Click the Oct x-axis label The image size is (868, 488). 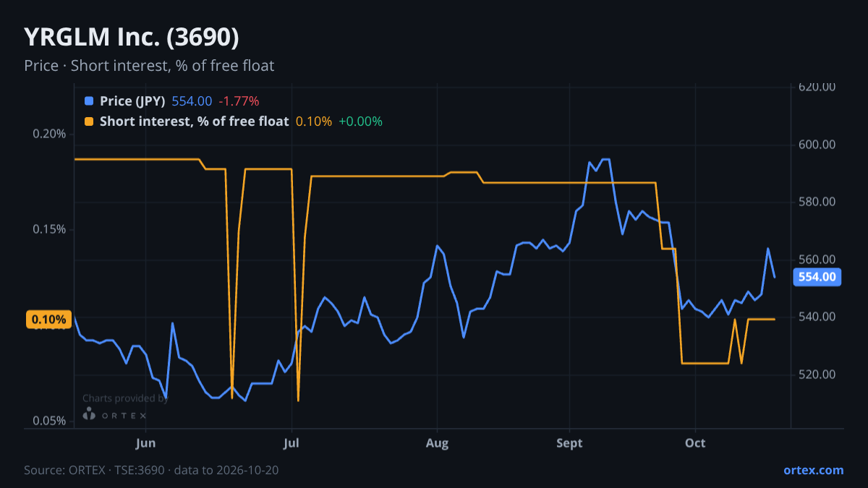(695, 443)
